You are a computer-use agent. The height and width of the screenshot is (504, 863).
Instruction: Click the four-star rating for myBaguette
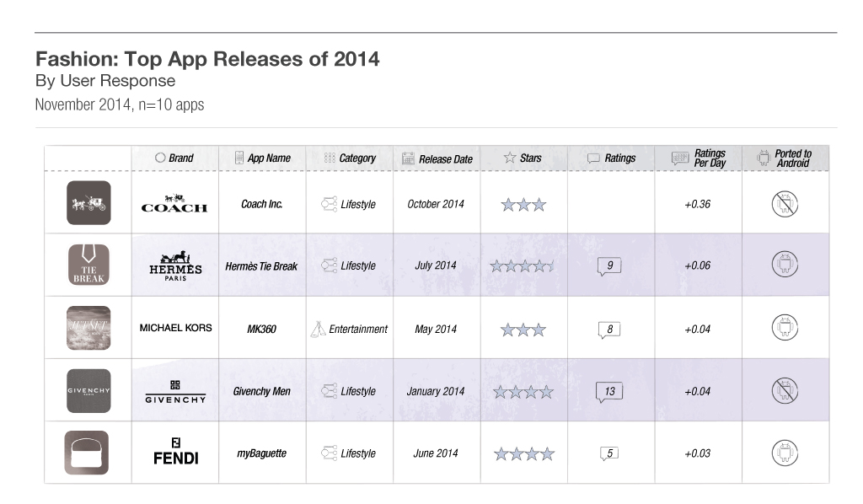[524, 454]
